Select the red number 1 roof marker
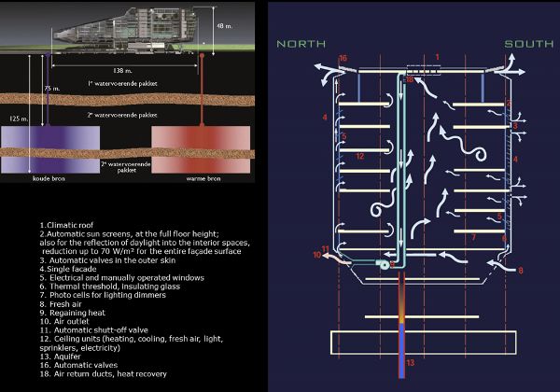This screenshot has width=560, height=392. (435, 58)
